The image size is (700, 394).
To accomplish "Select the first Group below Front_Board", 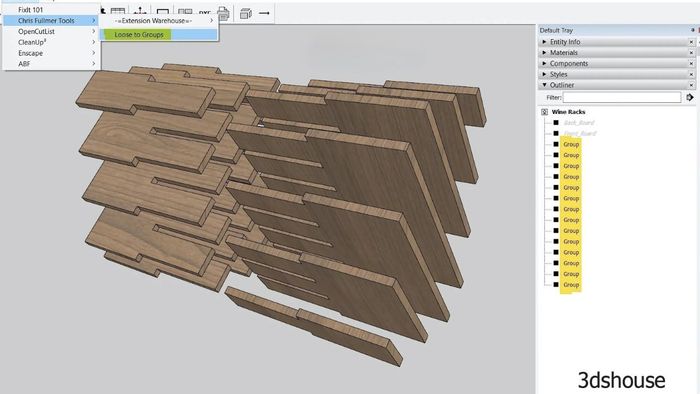I will (x=571, y=144).
